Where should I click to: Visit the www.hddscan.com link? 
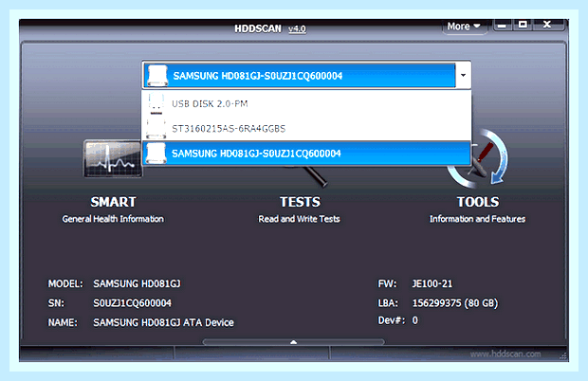505,354
